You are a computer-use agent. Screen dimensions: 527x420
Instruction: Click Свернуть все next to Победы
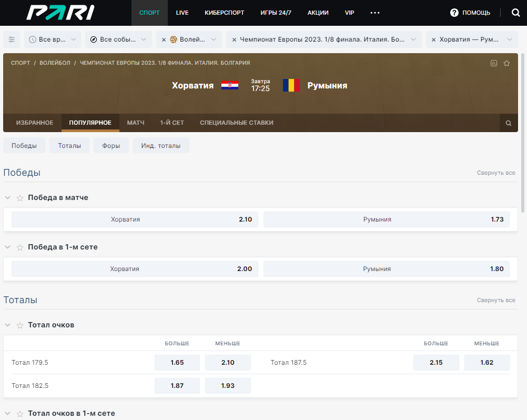[x=496, y=173]
